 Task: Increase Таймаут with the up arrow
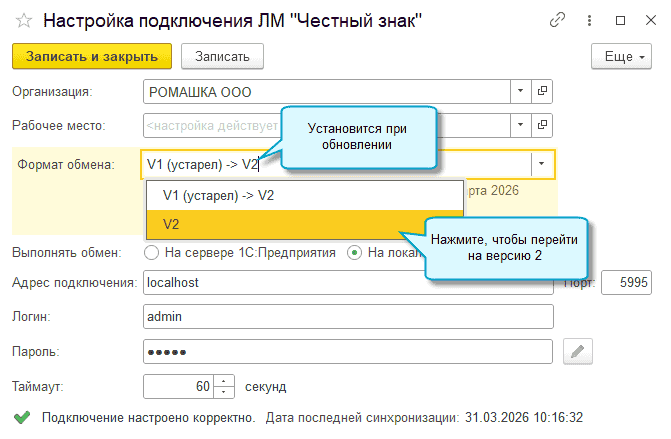pos(224,380)
